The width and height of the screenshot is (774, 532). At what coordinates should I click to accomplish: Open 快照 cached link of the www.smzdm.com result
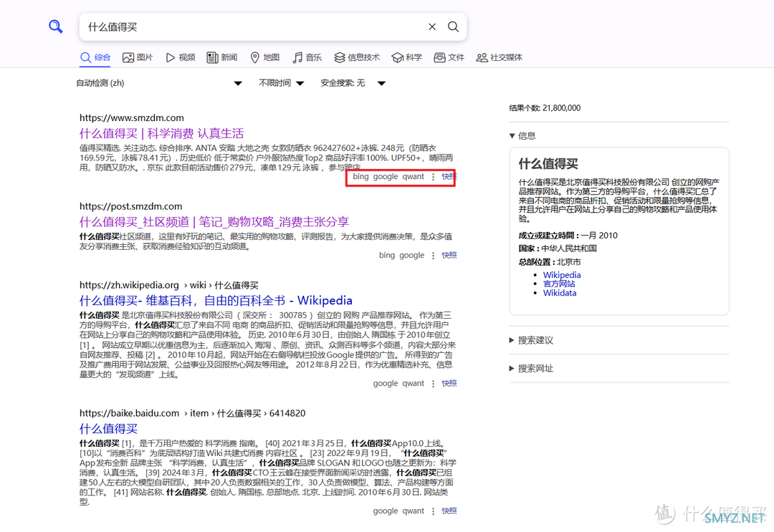[x=448, y=177]
